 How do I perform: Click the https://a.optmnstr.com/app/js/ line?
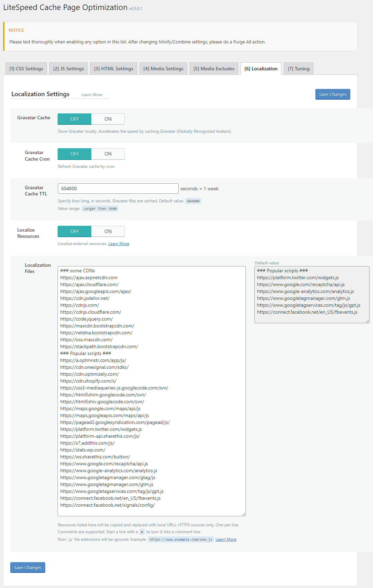93,360
